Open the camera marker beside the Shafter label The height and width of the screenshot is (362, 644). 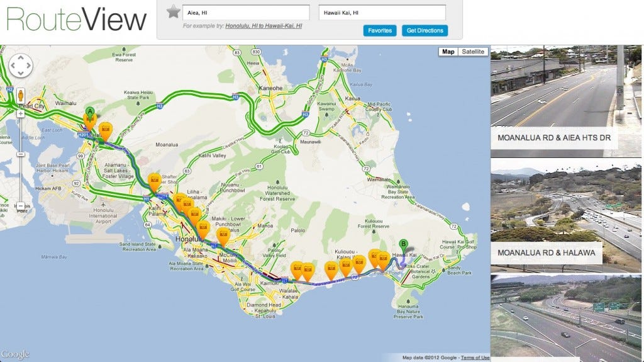pyautogui.click(x=155, y=183)
